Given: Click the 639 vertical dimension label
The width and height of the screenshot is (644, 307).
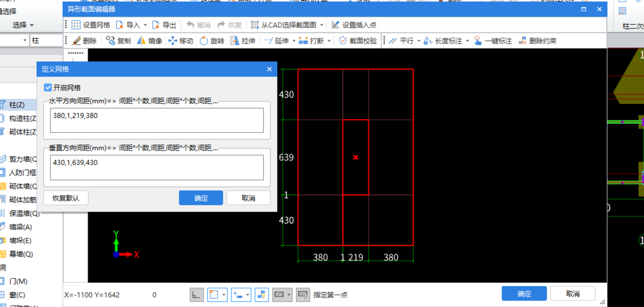Looking at the screenshot, I should [x=286, y=157].
